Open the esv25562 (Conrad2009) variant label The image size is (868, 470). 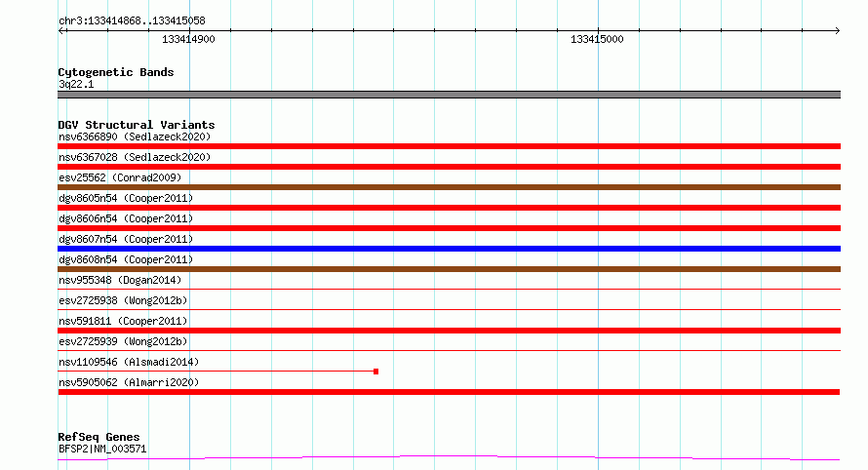(120, 177)
